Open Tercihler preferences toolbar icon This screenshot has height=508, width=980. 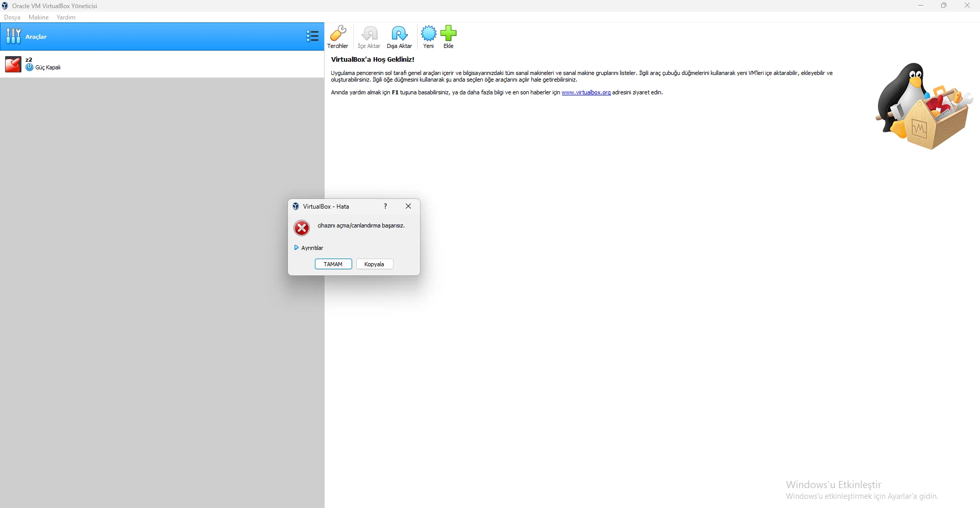coord(338,37)
